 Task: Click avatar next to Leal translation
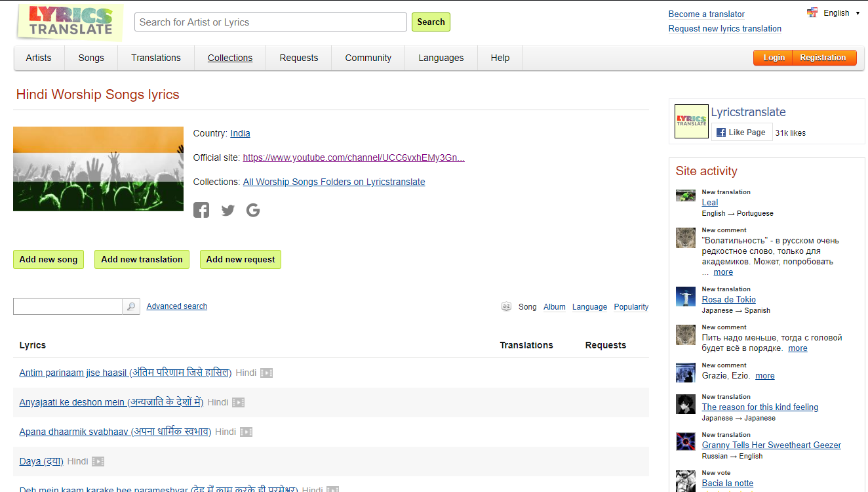coord(686,195)
